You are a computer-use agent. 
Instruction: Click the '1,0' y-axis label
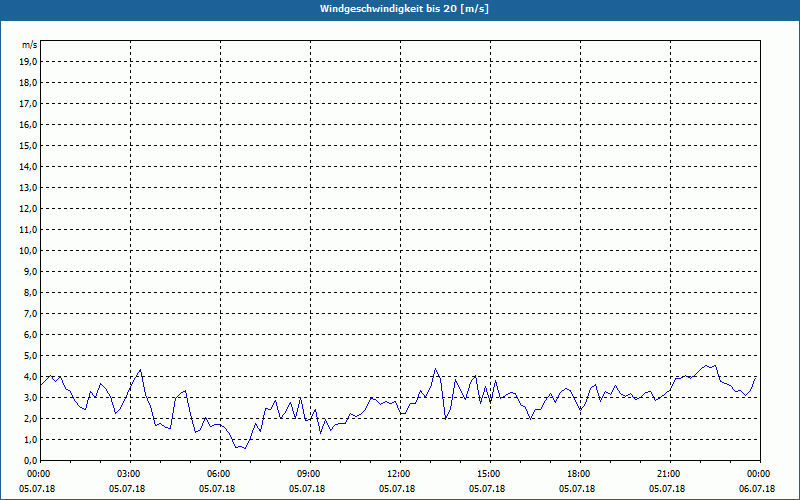[30, 440]
